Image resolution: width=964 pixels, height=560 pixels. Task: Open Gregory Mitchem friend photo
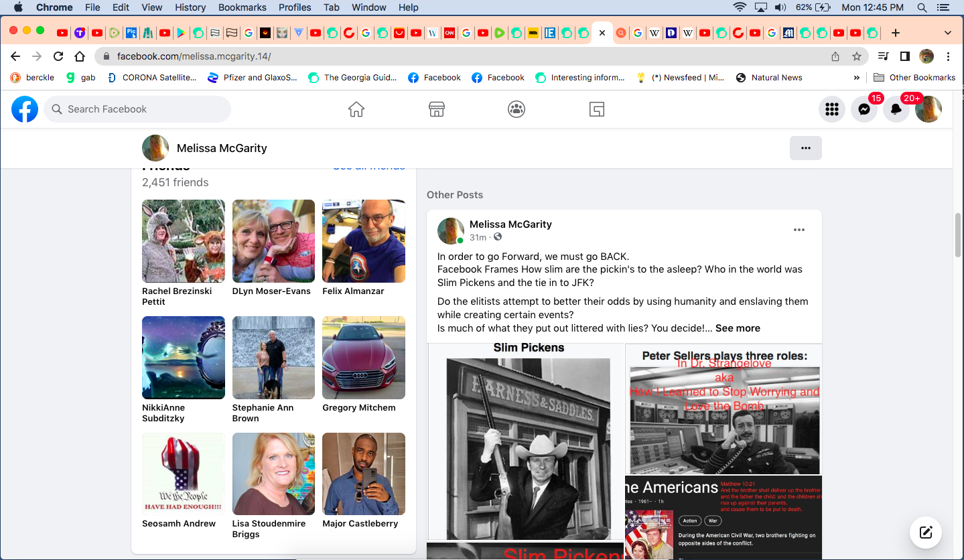364,358
